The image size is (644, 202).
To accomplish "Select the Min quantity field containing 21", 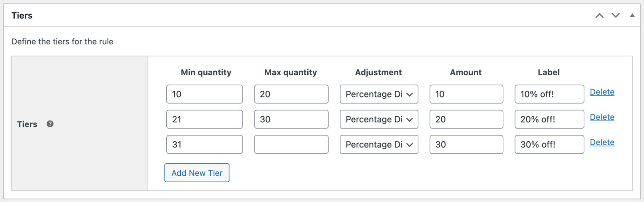I will coord(204,119).
